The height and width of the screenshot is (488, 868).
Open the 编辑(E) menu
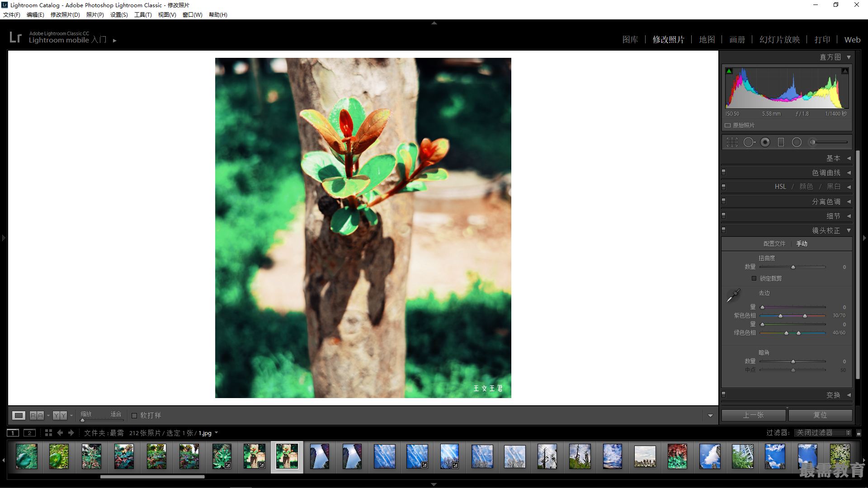pos(35,15)
